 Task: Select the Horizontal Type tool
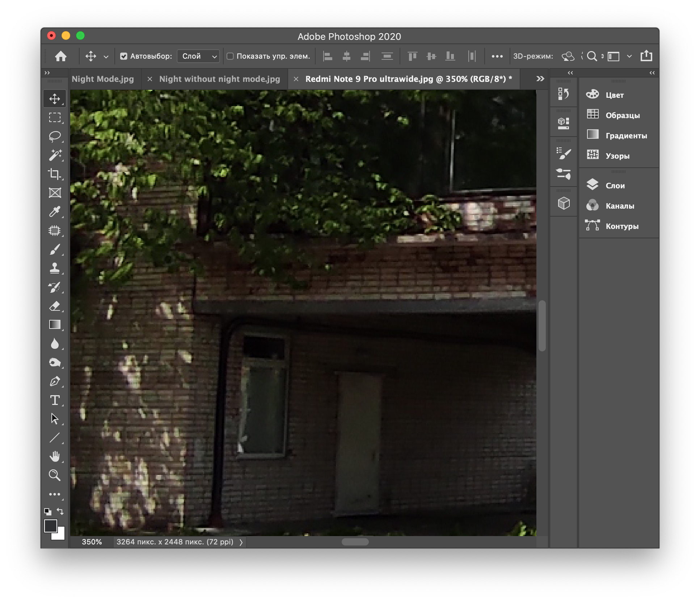pos(55,400)
